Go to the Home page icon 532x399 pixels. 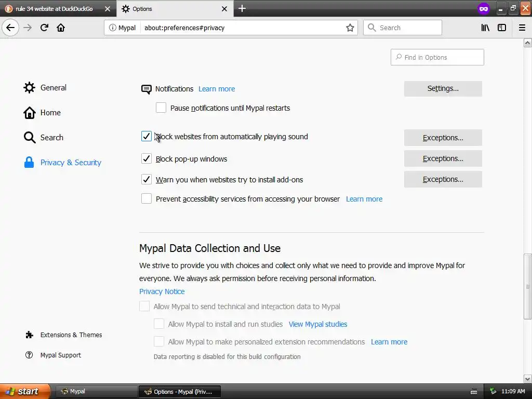pyautogui.click(x=61, y=28)
